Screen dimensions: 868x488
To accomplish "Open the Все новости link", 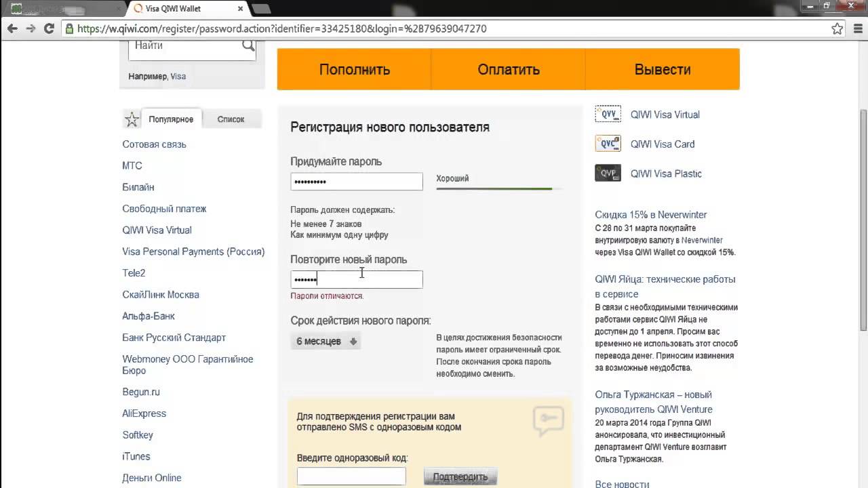I will click(x=622, y=484).
